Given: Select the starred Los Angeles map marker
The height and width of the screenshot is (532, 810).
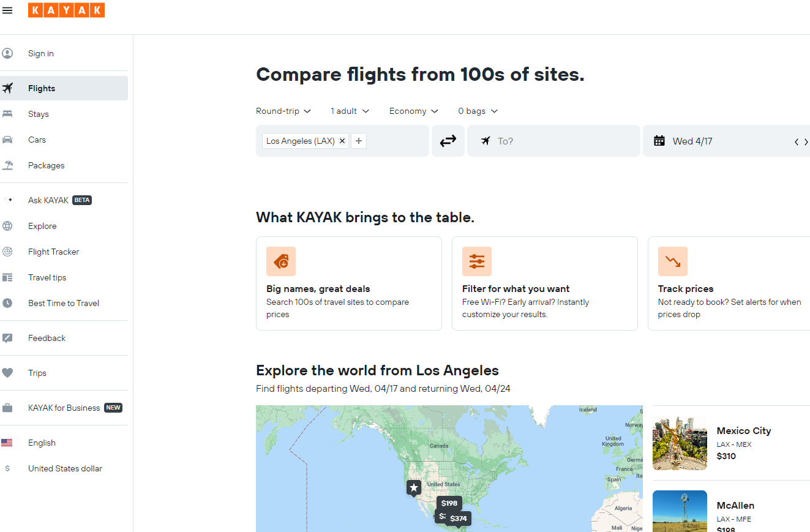Looking at the screenshot, I should pos(414,487).
